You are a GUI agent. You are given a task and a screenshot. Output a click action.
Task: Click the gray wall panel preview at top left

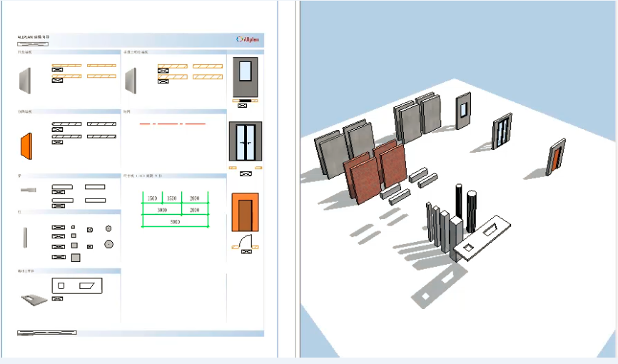(x=26, y=80)
